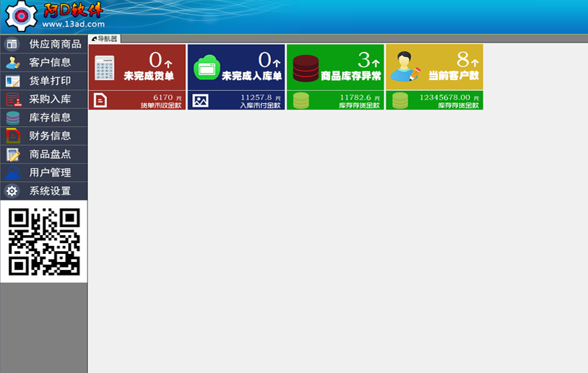Select 财务信息 in the sidebar
This screenshot has width=588, height=373.
coord(44,136)
